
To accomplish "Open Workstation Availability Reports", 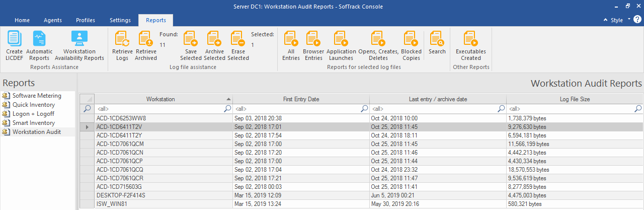I will pos(79,45).
